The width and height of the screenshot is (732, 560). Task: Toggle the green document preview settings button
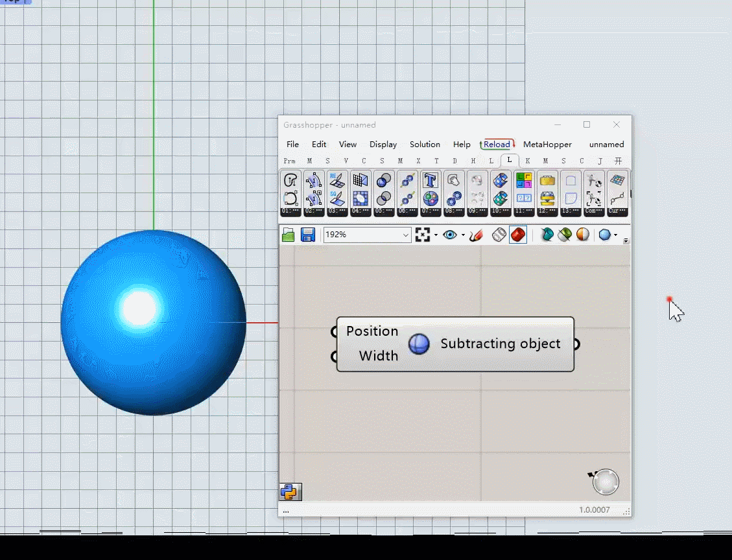pyautogui.click(x=565, y=235)
